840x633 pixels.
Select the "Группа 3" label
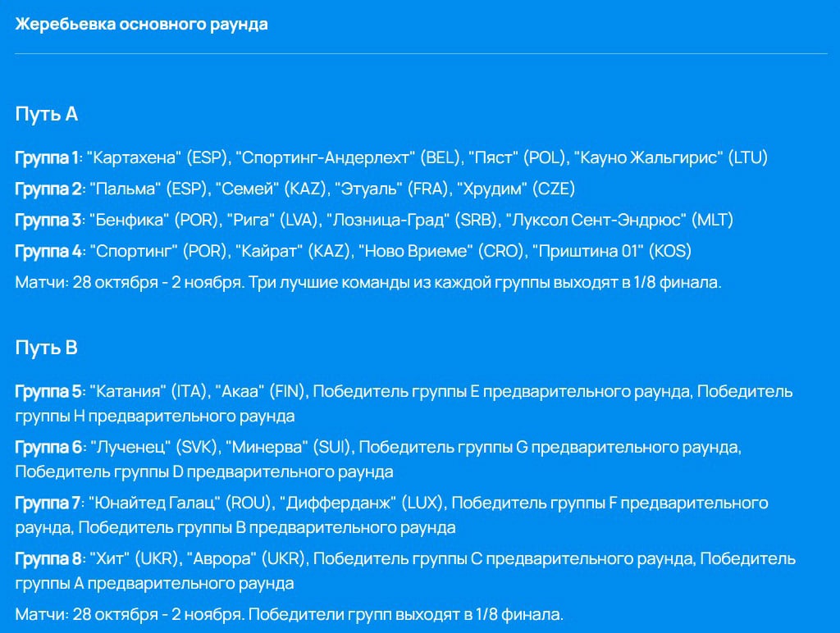pyautogui.click(x=48, y=220)
